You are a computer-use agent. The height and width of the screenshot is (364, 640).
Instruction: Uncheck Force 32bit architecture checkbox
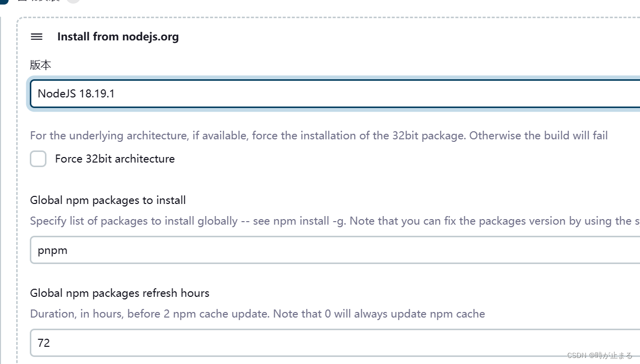(x=38, y=159)
